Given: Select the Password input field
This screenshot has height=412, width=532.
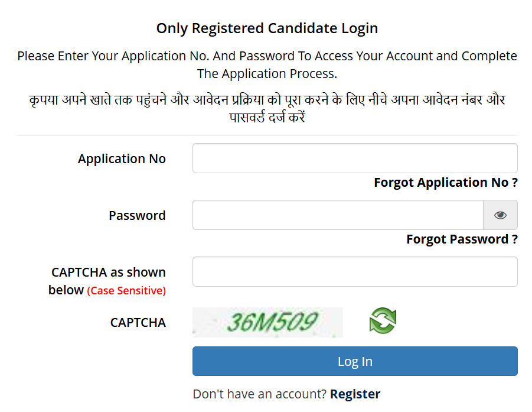Looking at the screenshot, I should [338, 215].
